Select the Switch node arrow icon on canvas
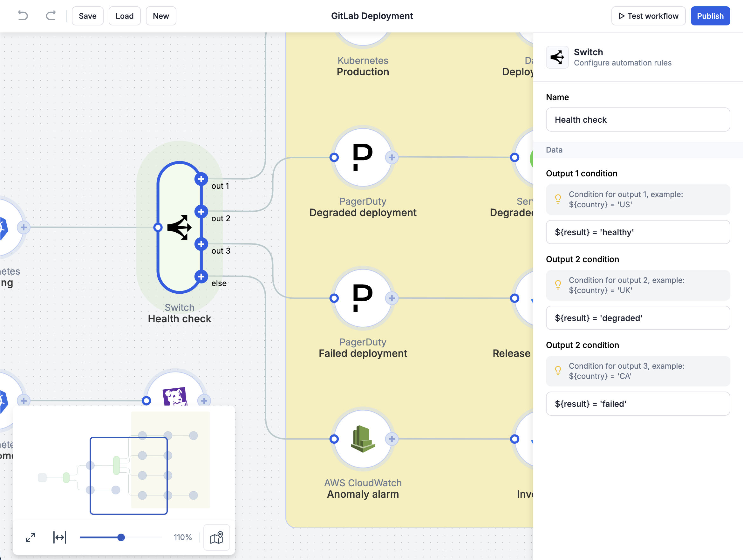Viewport: 743px width, 560px height. tap(179, 228)
